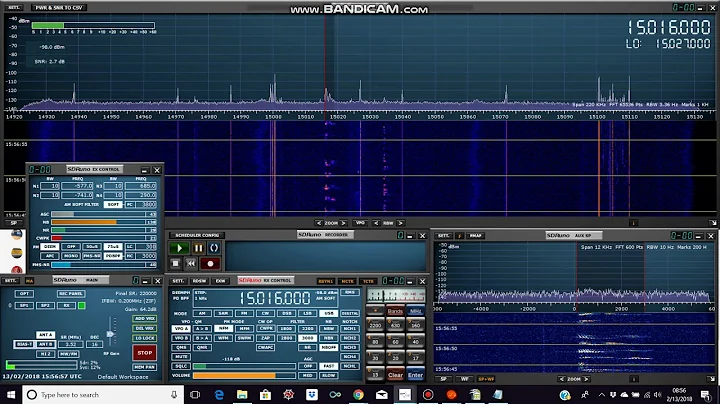Set AGC to SLOW

coord(328,375)
